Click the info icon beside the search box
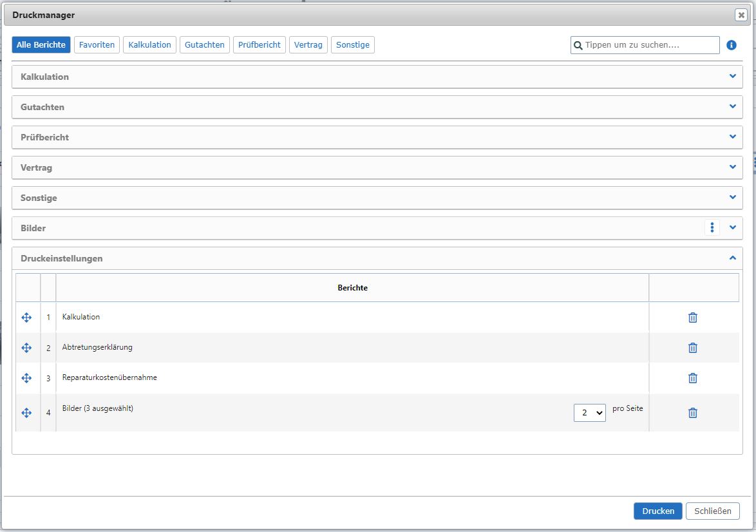This screenshot has height=532, width=756. click(731, 45)
